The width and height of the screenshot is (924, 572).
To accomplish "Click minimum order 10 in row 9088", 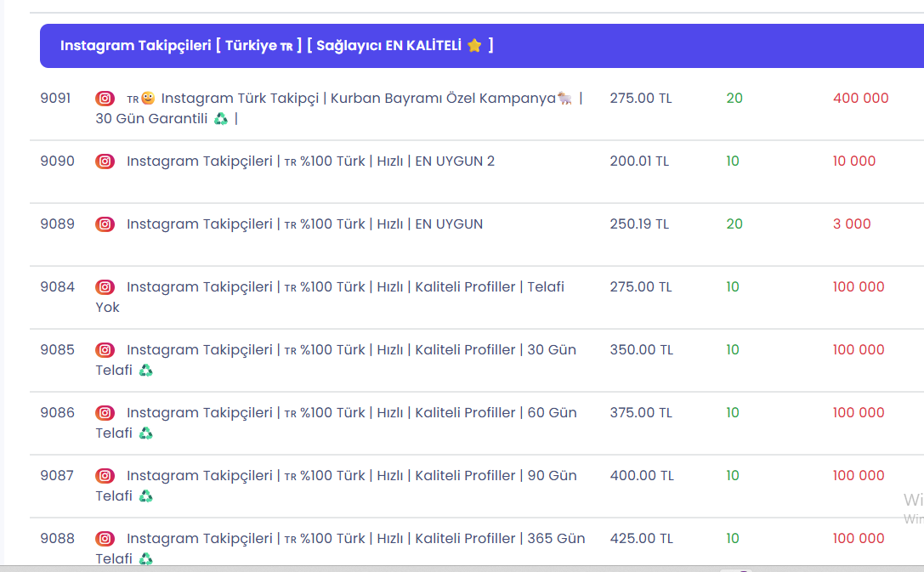I will [733, 539].
